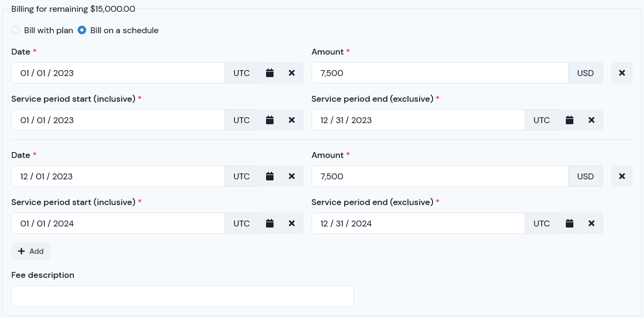Open calendar for first billing Date field
This screenshot has width=644, height=318.
(x=270, y=73)
